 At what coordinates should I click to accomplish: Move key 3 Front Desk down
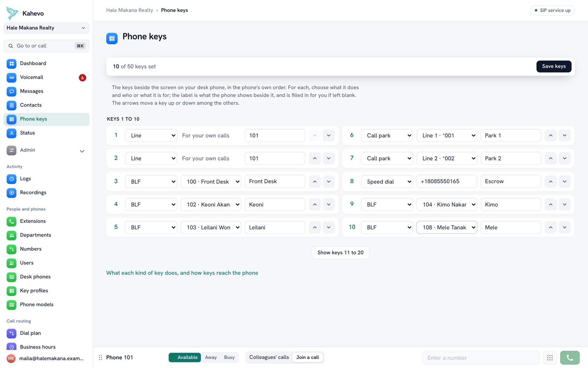[329, 181]
